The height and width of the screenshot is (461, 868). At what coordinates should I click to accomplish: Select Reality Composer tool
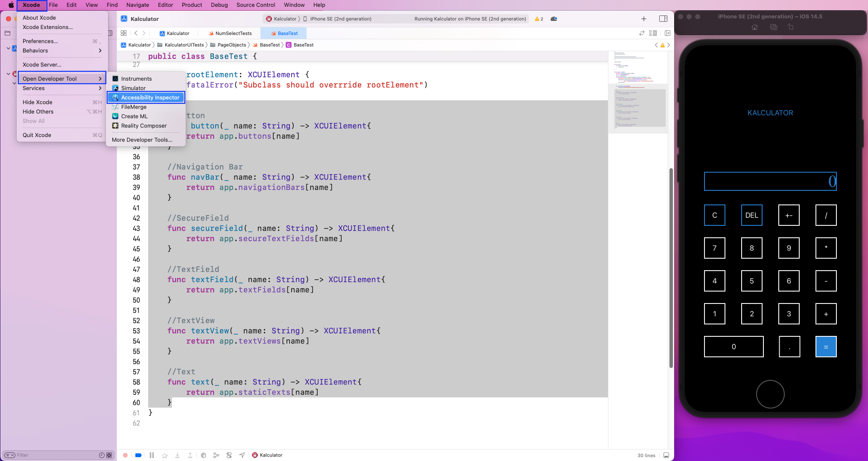[x=144, y=125]
